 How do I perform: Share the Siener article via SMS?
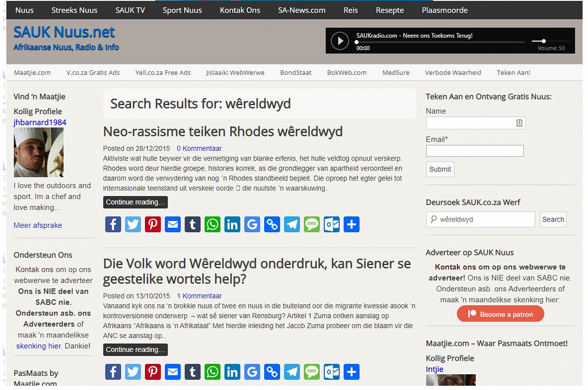(312, 372)
